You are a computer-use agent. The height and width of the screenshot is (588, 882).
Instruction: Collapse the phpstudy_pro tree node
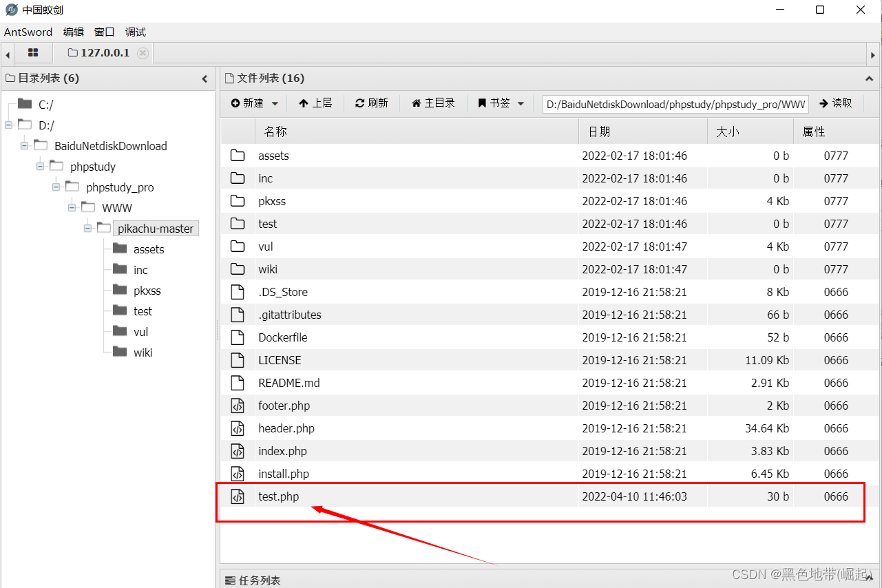pyautogui.click(x=56, y=187)
